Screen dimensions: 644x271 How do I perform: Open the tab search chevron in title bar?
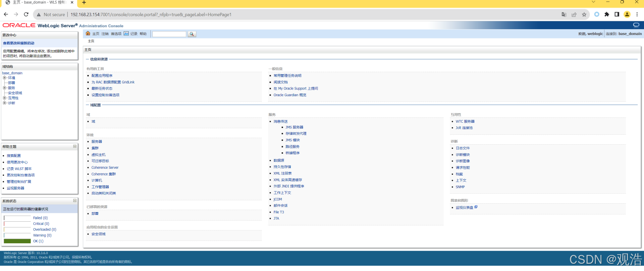[593, 2]
